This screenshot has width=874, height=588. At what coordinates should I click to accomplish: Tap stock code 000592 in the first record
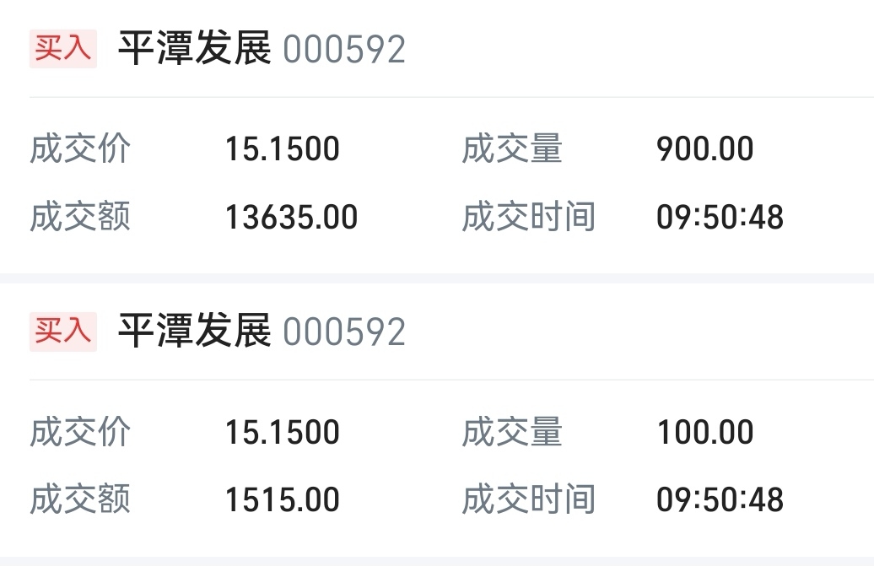344,50
